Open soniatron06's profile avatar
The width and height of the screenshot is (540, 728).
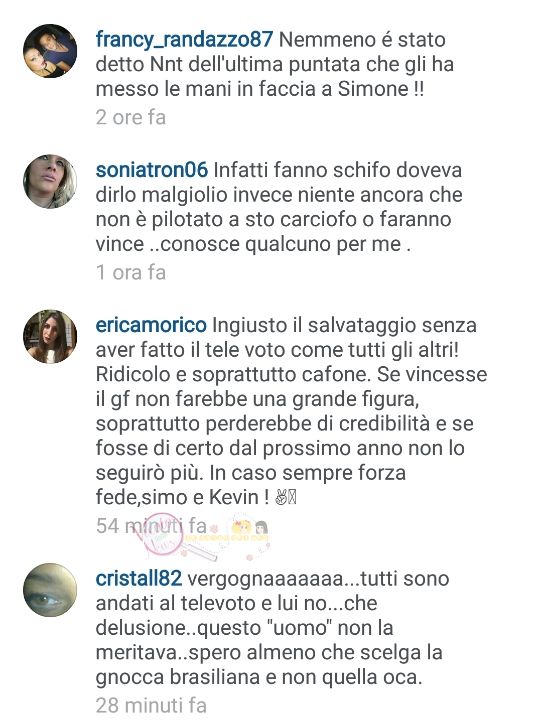pyautogui.click(x=50, y=182)
